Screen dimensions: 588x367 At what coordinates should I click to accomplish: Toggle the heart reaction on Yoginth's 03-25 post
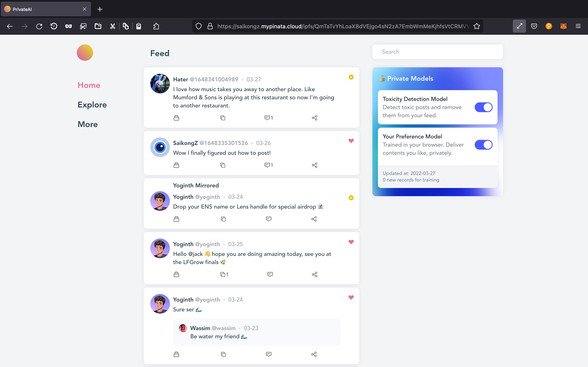click(351, 242)
